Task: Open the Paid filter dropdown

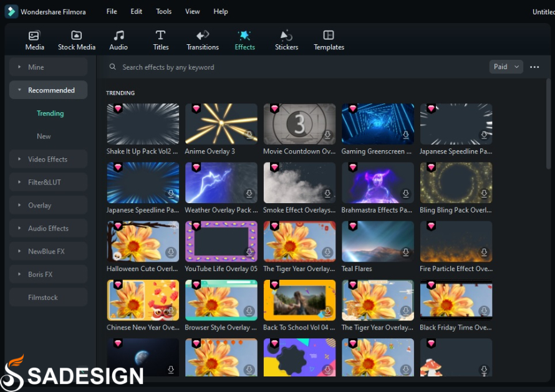Action: click(x=506, y=67)
